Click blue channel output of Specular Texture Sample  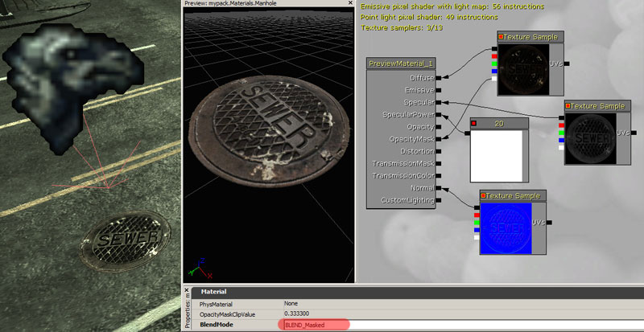(561, 140)
